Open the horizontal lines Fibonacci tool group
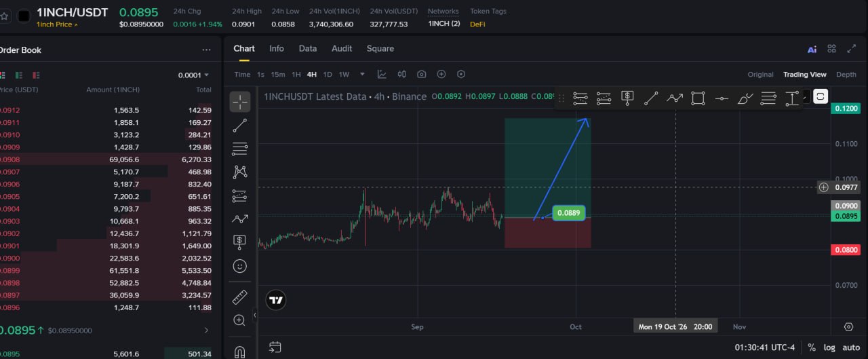This screenshot has width=868, height=359. [x=239, y=149]
